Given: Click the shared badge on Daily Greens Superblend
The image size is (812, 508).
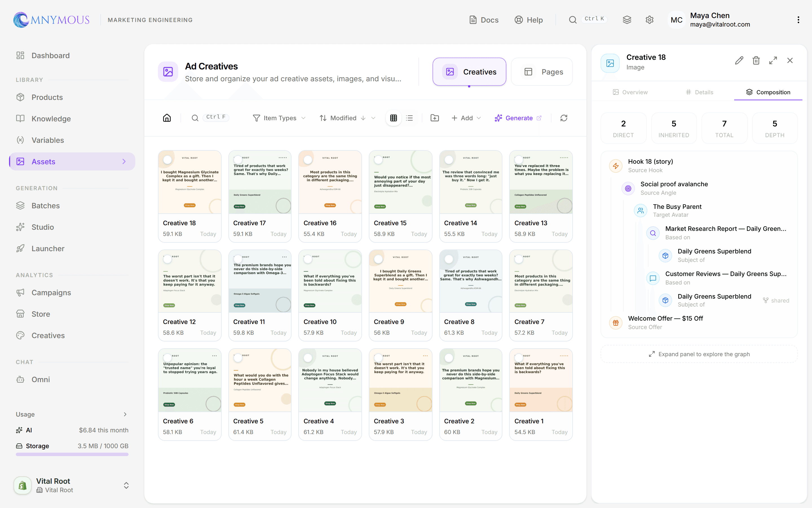Looking at the screenshot, I should click(776, 300).
